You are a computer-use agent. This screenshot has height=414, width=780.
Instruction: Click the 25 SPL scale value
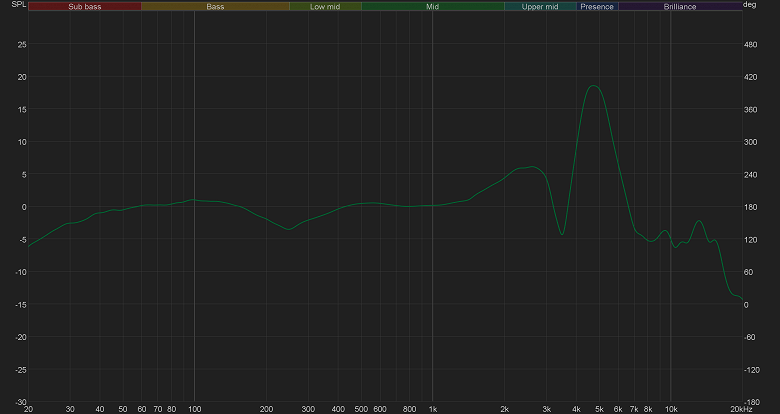22,45
